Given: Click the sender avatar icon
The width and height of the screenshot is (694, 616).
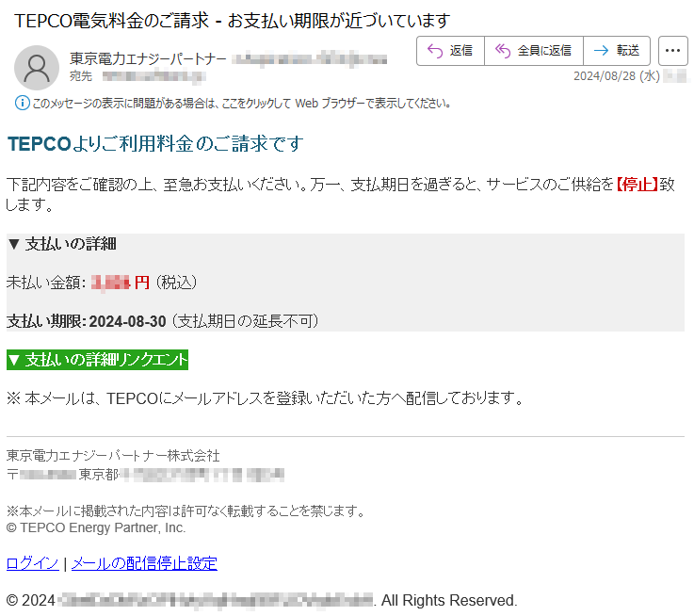Looking at the screenshot, I should (x=37, y=67).
